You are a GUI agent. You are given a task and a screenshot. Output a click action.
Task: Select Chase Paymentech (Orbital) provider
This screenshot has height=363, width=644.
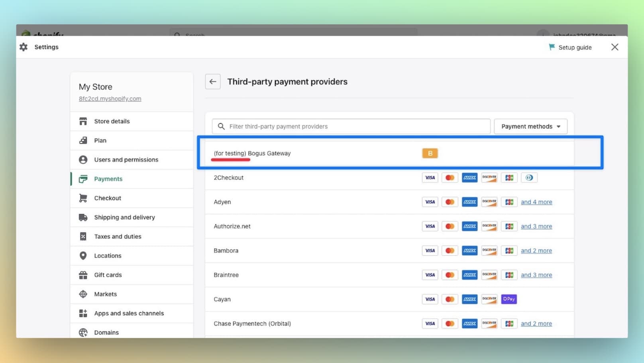pyautogui.click(x=389, y=324)
